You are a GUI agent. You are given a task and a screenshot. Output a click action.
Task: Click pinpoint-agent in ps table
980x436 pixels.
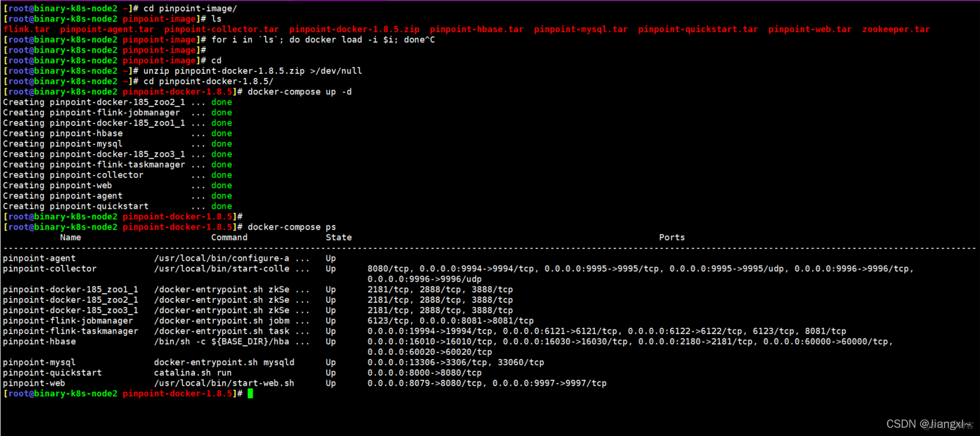click(x=39, y=259)
